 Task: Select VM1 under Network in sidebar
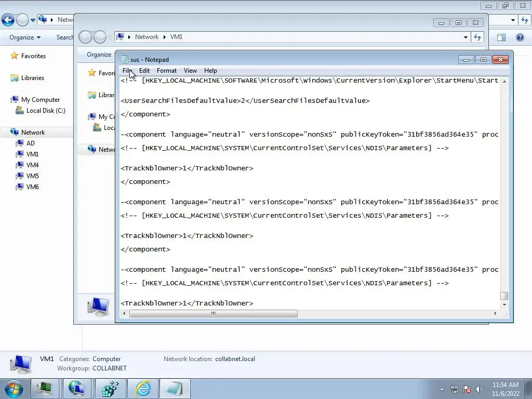click(33, 154)
